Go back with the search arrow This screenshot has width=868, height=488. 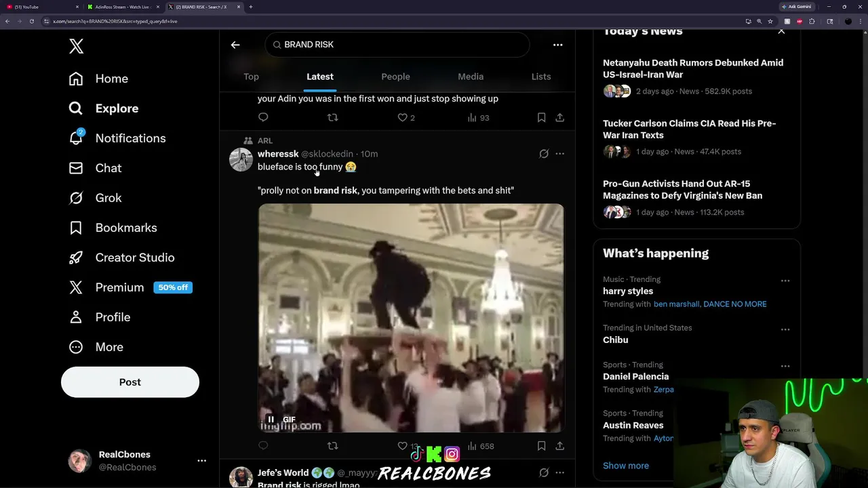pos(235,45)
